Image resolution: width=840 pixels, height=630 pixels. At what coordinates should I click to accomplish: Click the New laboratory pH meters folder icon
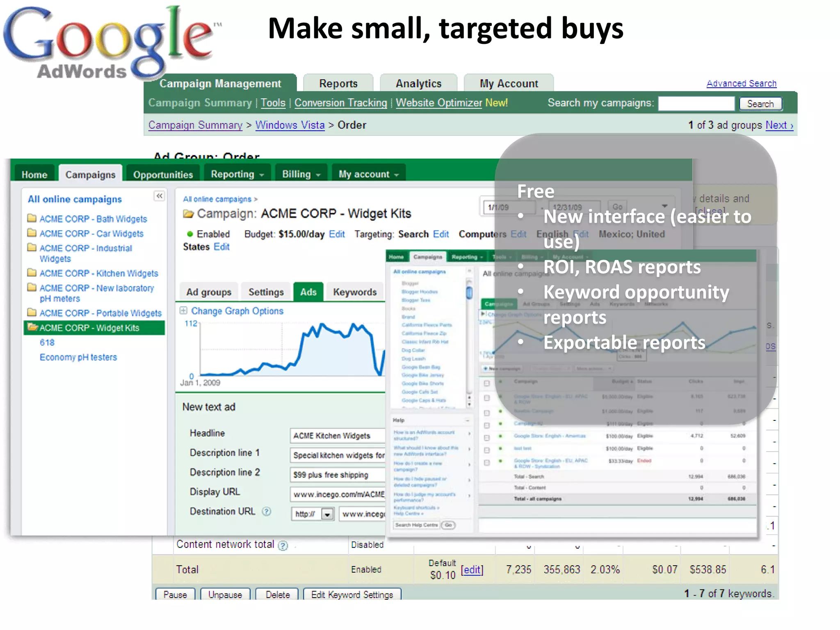tap(32, 287)
